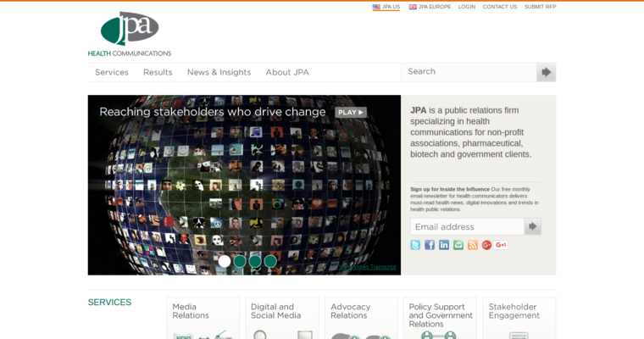644x339 pixels.
Task: Open the About JPA menu
Action: (x=287, y=72)
